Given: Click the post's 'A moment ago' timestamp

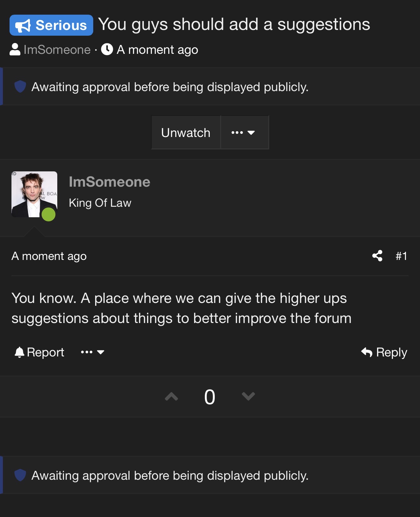Looking at the screenshot, I should 49,256.
